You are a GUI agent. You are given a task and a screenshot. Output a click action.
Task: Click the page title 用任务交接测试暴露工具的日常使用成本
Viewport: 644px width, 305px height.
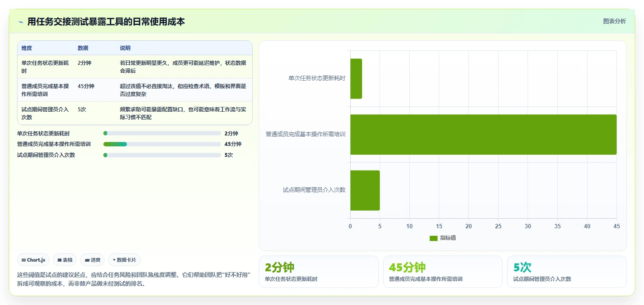tap(106, 21)
